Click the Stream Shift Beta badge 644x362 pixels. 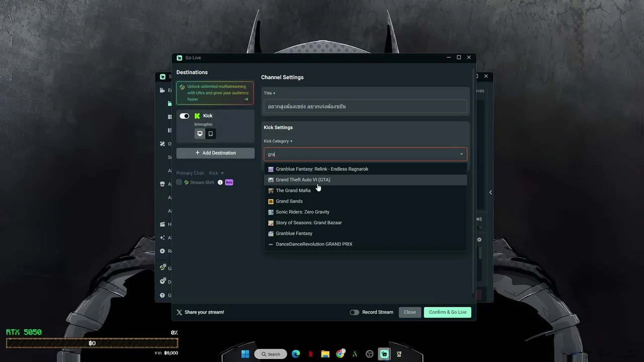(x=229, y=183)
